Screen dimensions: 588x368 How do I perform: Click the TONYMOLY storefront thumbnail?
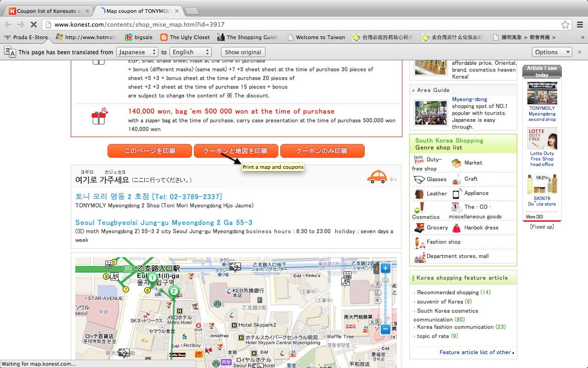(x=542, y=93)
